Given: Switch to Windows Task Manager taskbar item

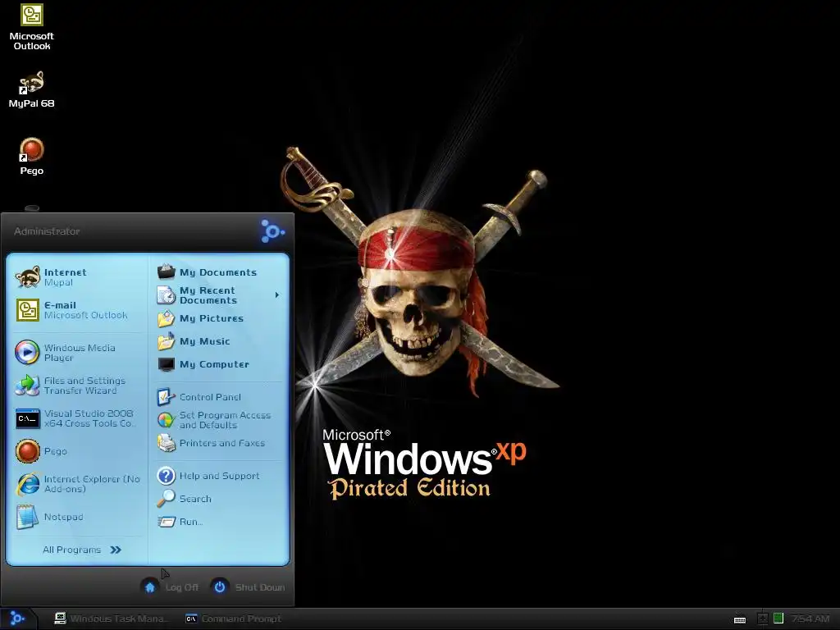Looking at the screenshot, I should [112, 619].
